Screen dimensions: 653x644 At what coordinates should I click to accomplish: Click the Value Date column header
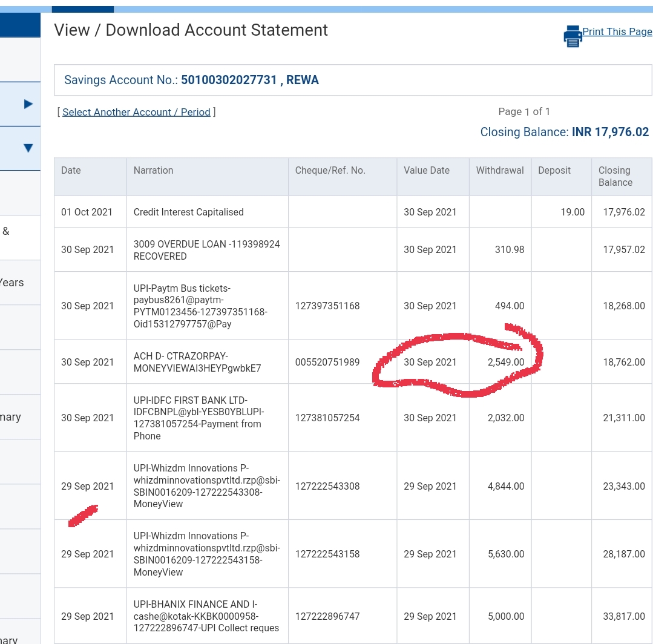point(426,171)
